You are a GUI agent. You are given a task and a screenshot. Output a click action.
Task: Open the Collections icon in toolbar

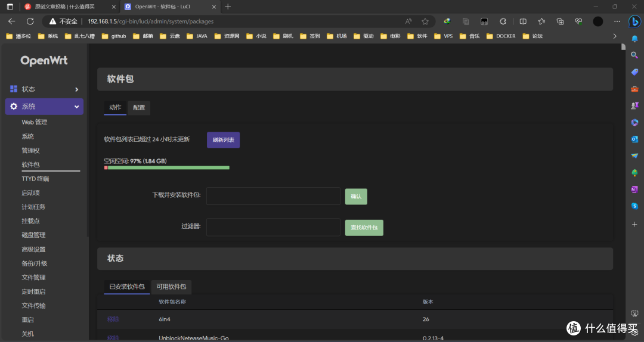[560, 21]
